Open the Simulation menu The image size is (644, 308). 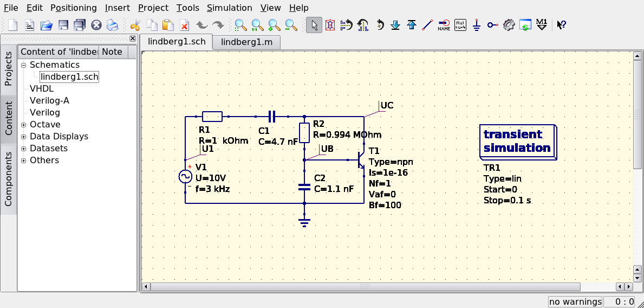click(x=229, y=8)
